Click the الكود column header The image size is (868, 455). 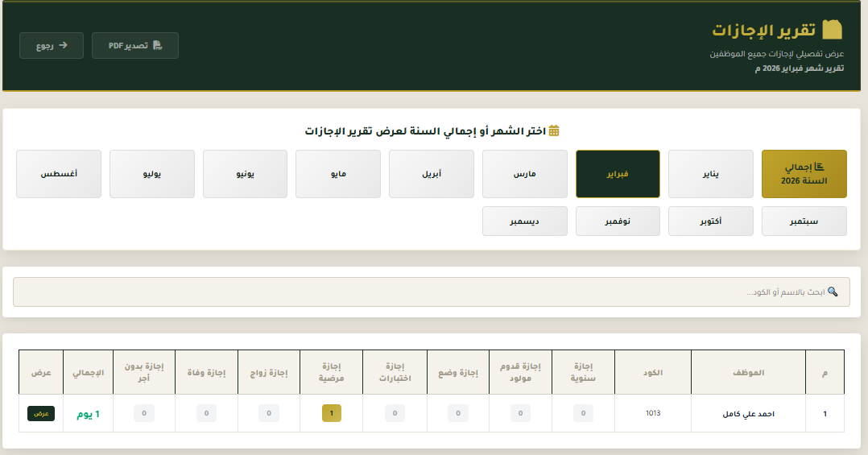pyautogui.click(x=653, y=373)
